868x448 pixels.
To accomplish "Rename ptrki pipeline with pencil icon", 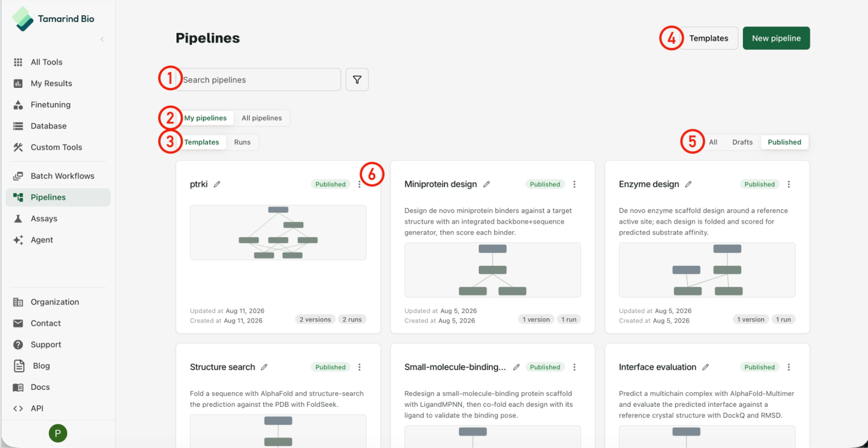I will click(x=217, y=184).
